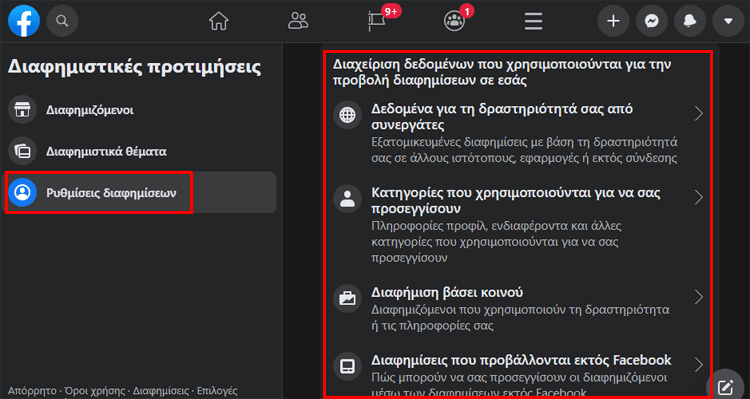
Task: Open Messenger icon
Action: tap(651, 21)
